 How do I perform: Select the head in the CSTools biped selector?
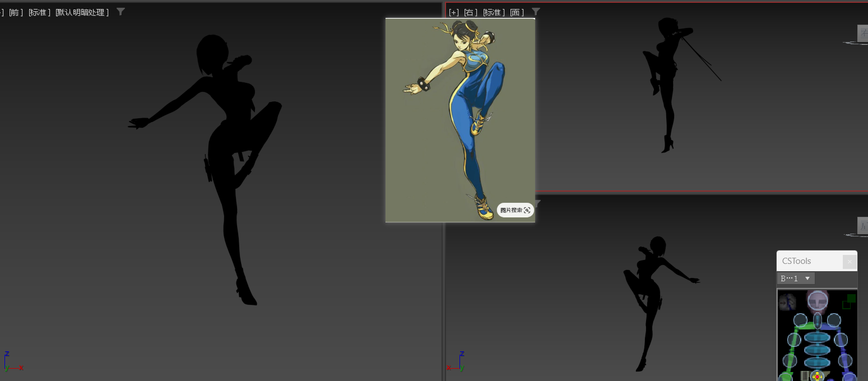818,301
